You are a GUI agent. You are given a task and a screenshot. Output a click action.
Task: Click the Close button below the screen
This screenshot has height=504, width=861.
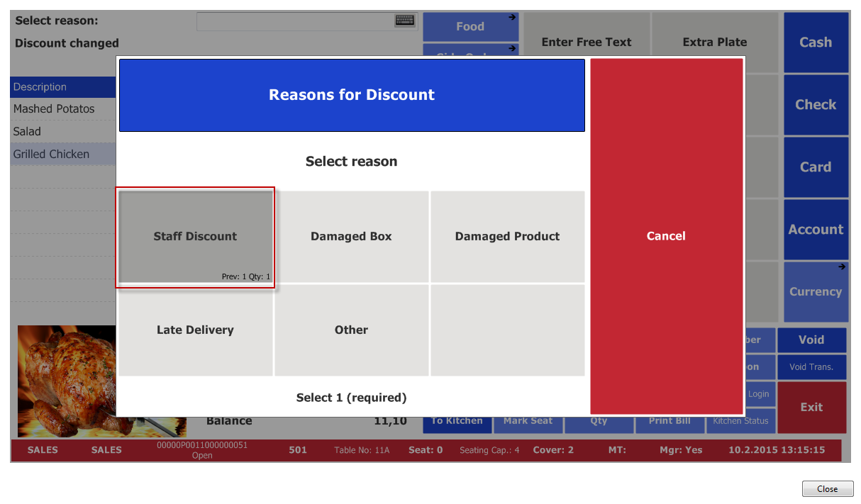(x=827, y=489)
